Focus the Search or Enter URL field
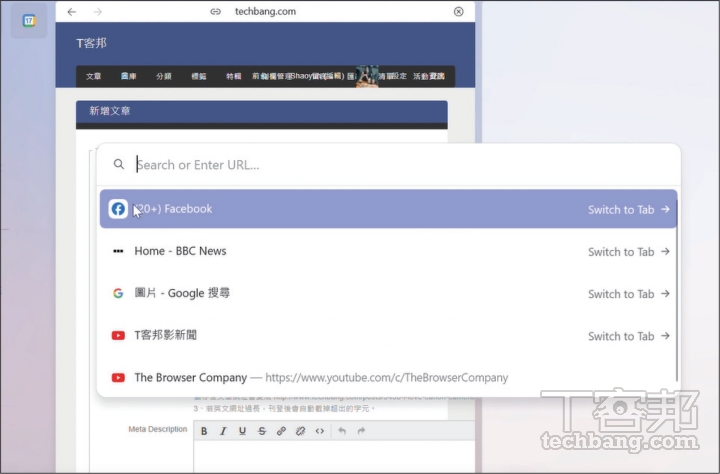The width and height of the screenshot is (720, 474). (388, 164)
